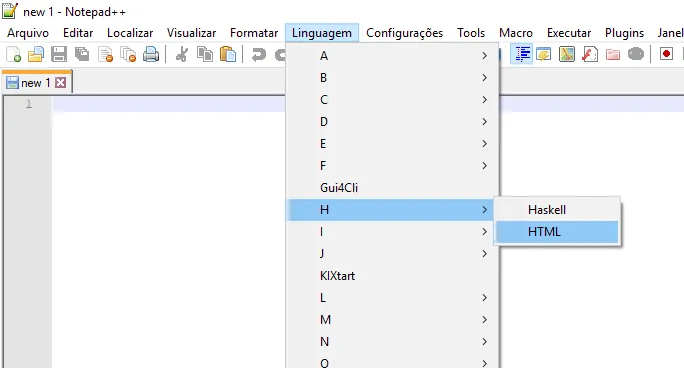Close current document with toolbar icon
The image size is (684, 368).
click(x=105, y=55)
